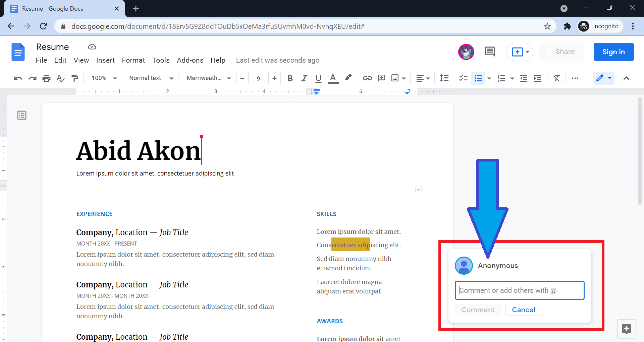Click the Resume document title

pos(53,47)
